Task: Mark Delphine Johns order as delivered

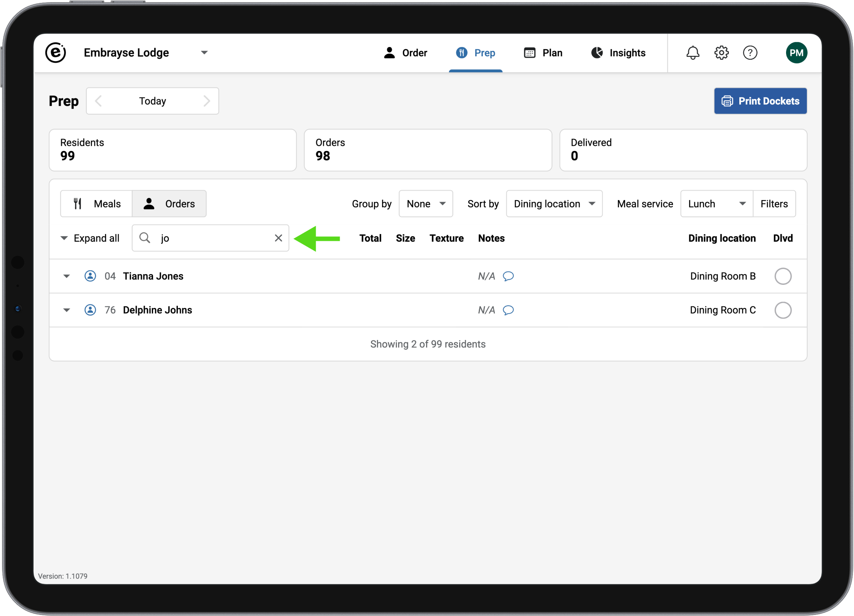Action: 783,310
